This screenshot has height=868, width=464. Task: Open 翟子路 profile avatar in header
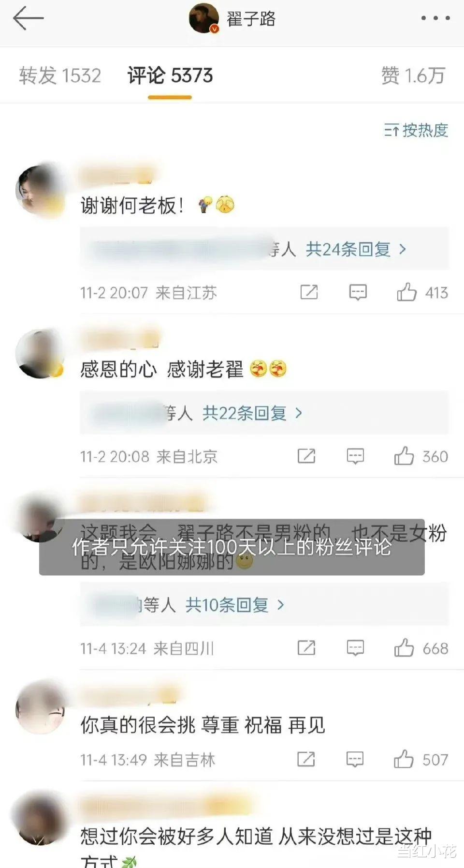[204, 18]
